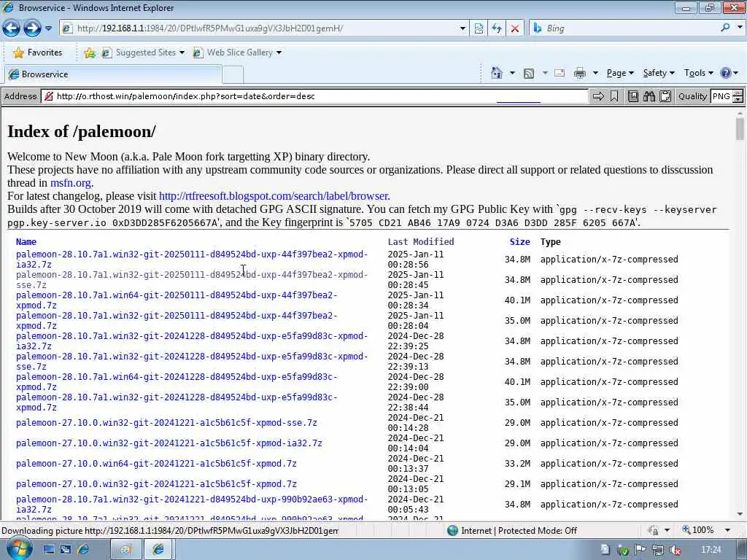This screenshot has width=747, height=560.
Task: Click the Quality PNG selector field
Action: [721, 96]
